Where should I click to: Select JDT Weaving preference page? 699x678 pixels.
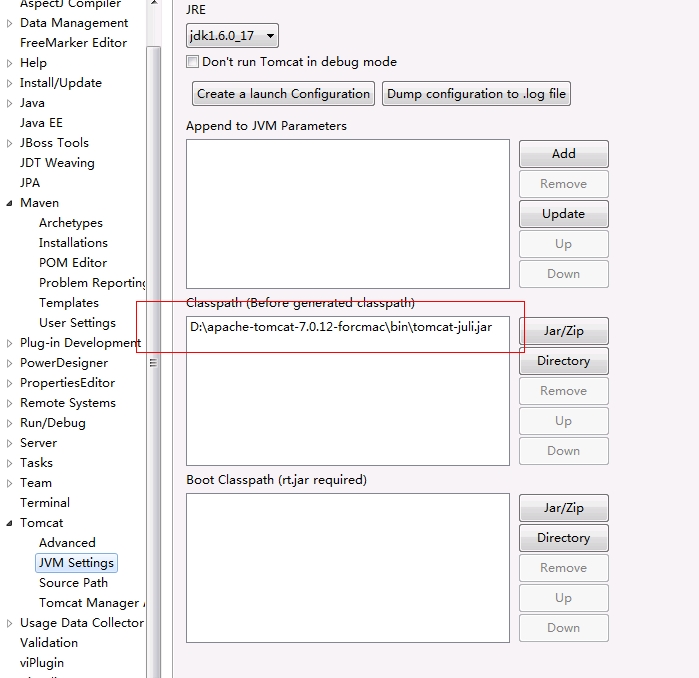pos(57,163)
